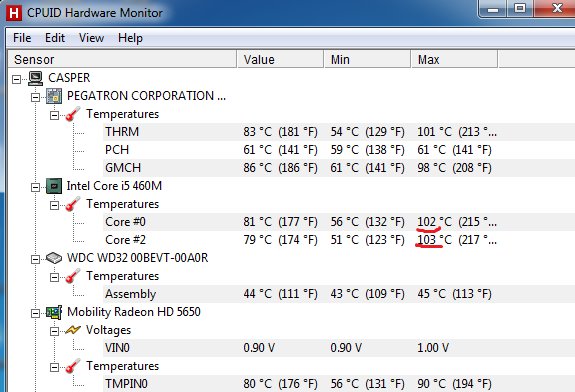This screenshot has height=392, width=575.
Task: Click the Sensor column header
Action: coord(122,59)
